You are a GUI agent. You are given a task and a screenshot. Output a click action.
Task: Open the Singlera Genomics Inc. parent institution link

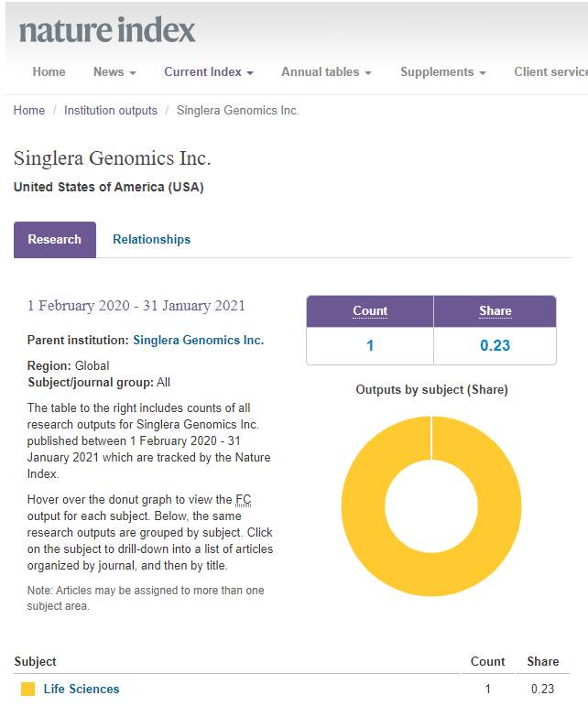coord(199,341)
